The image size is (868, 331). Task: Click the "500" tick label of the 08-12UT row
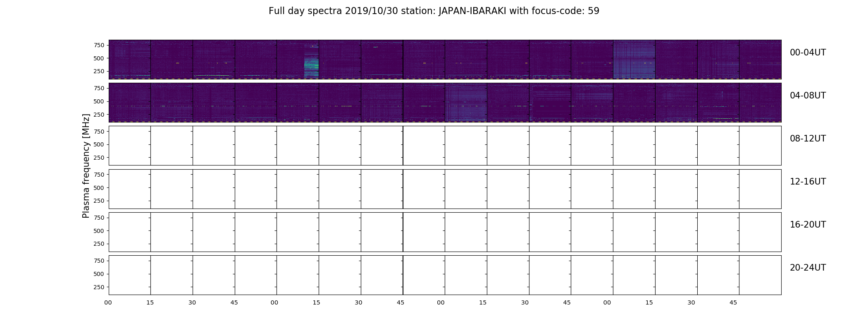99,144
